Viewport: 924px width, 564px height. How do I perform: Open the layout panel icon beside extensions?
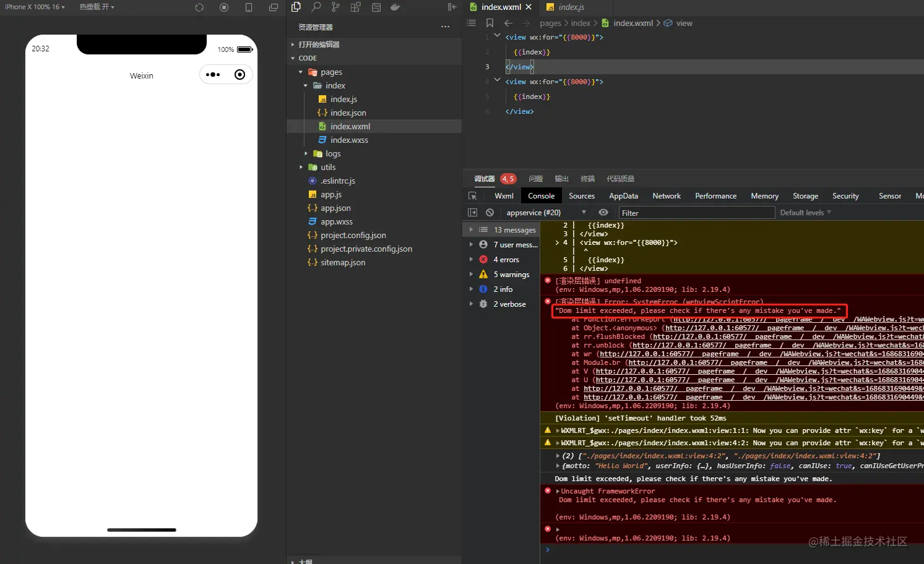[x=376, y=7]
